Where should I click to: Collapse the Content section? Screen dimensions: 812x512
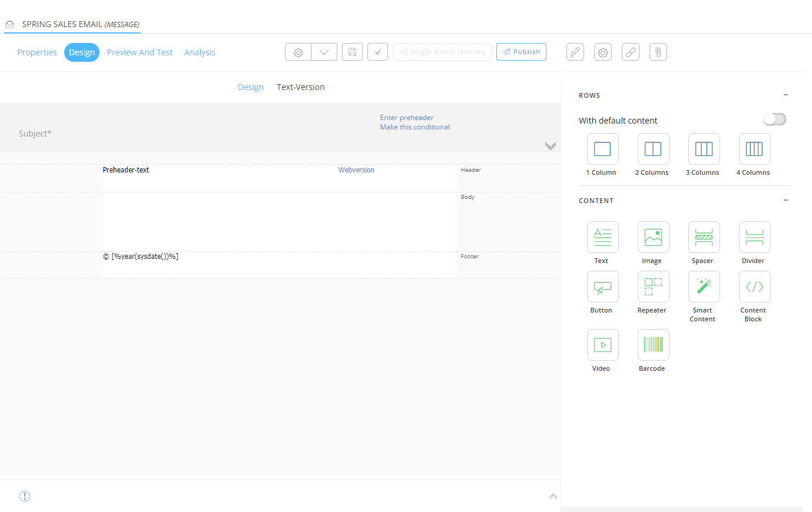click(x=786, y=200)
